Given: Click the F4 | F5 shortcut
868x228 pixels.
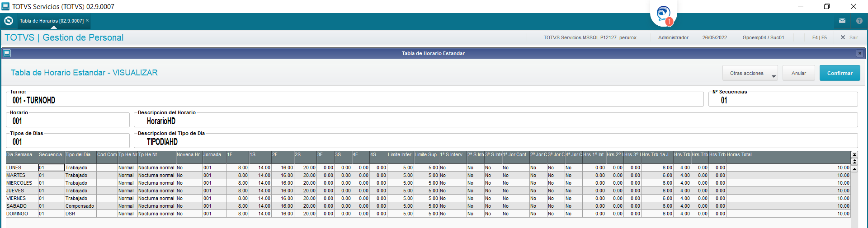Looking at the screenshot, I should point(820,37).
